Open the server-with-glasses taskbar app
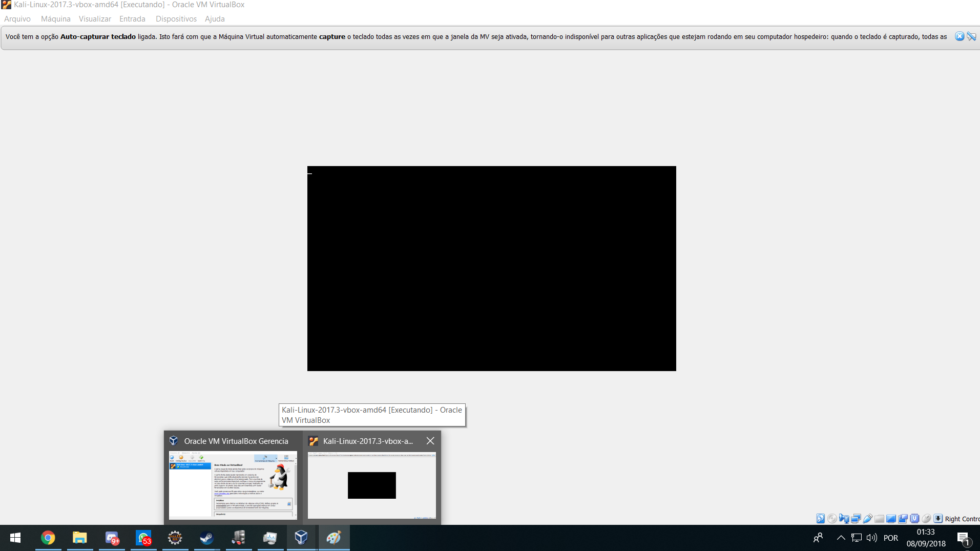The width and height of the screenshot is (980, 551). (x=239, y=538)
